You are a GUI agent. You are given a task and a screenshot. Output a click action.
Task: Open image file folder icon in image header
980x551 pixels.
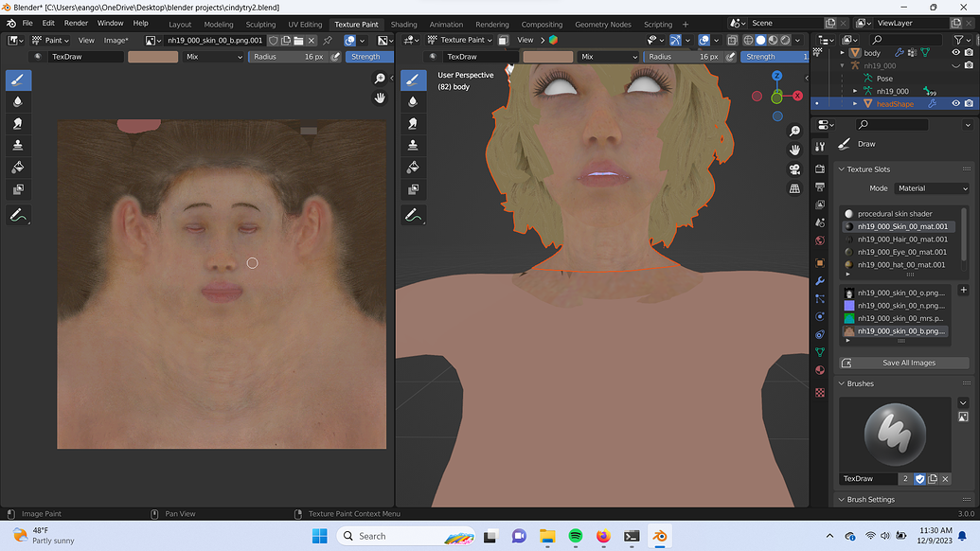point(299,40)
